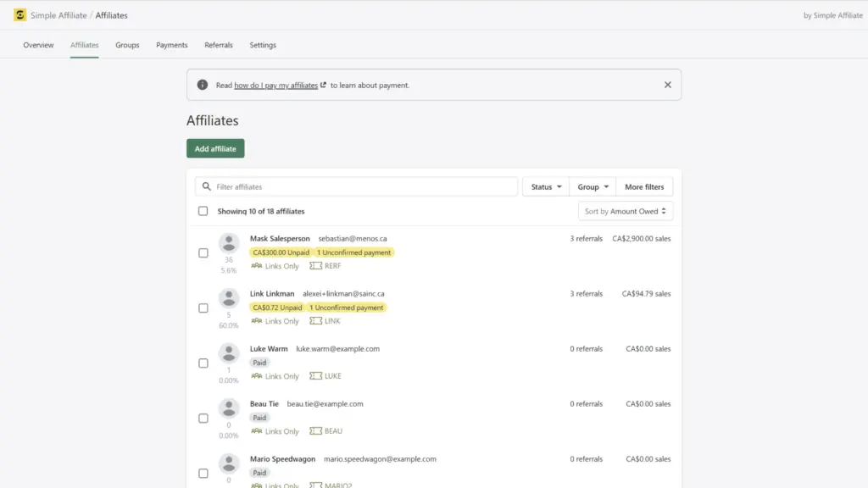Viewport: 868px width, 488px height.
Task: Open the Status filter dropdown
Action: [546, 186]
